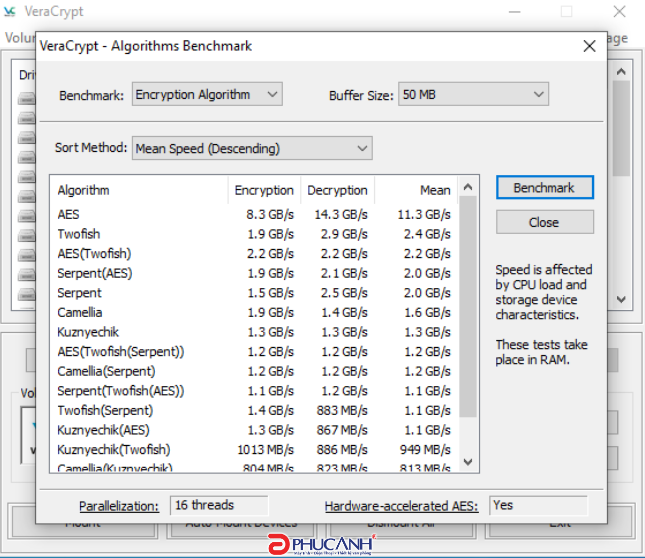Viewport: 645px width, 558px height.
Task: Select the Twofish row
Action: click(254, 234)
